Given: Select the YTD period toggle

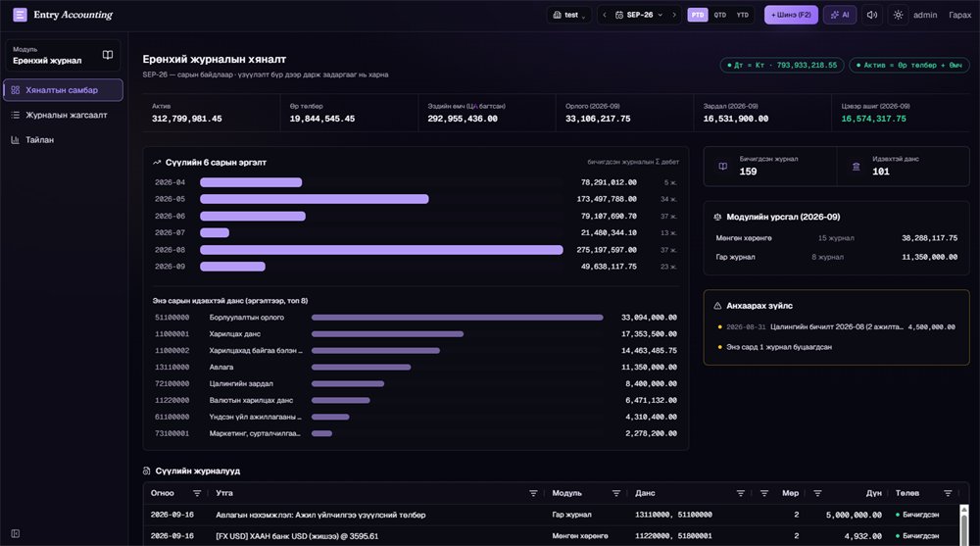Looking at the screenshot, I should click(x=742, y=15).
